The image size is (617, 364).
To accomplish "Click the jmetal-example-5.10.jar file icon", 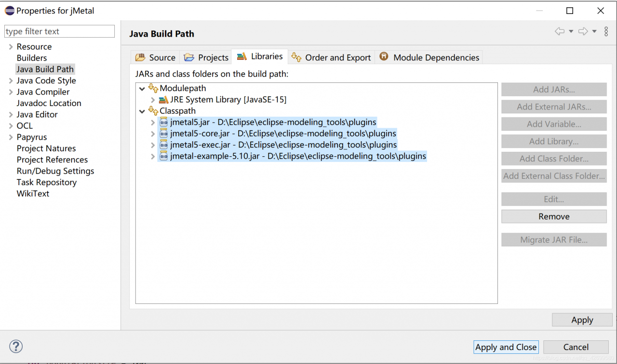I will click(x=163, y=156).
